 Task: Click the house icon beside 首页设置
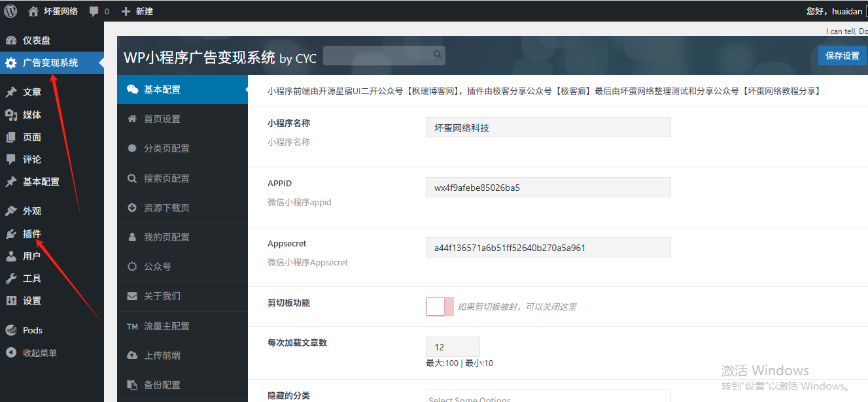[132, 119]
